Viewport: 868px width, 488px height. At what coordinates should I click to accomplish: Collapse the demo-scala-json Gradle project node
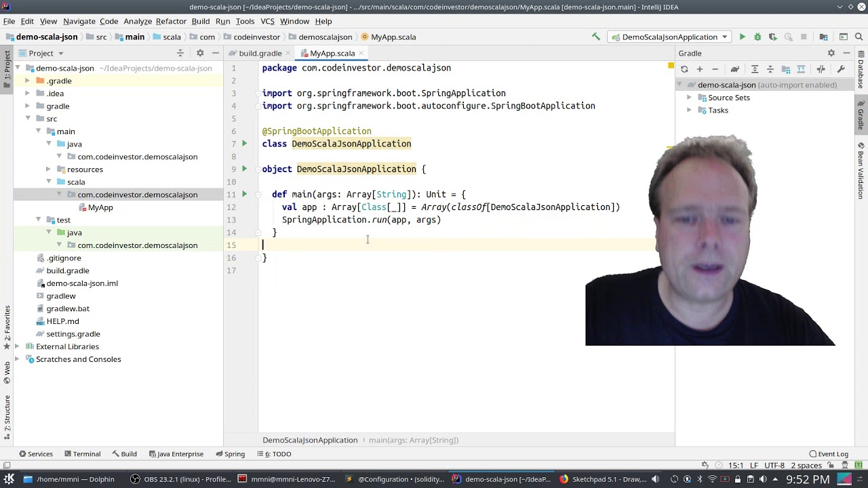[679, 85]
